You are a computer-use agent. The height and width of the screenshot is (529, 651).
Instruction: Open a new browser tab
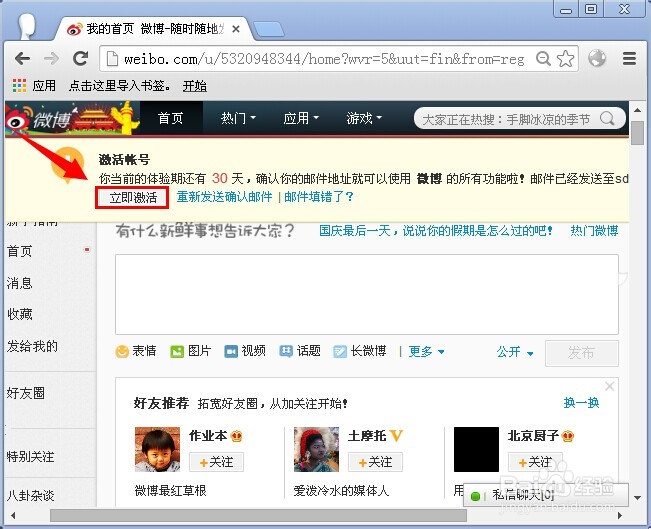(x=269, y=29)
